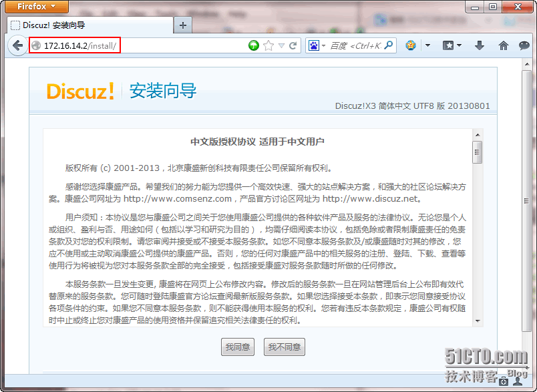
Task: Close the Firefox window
Action: point(517,7)
